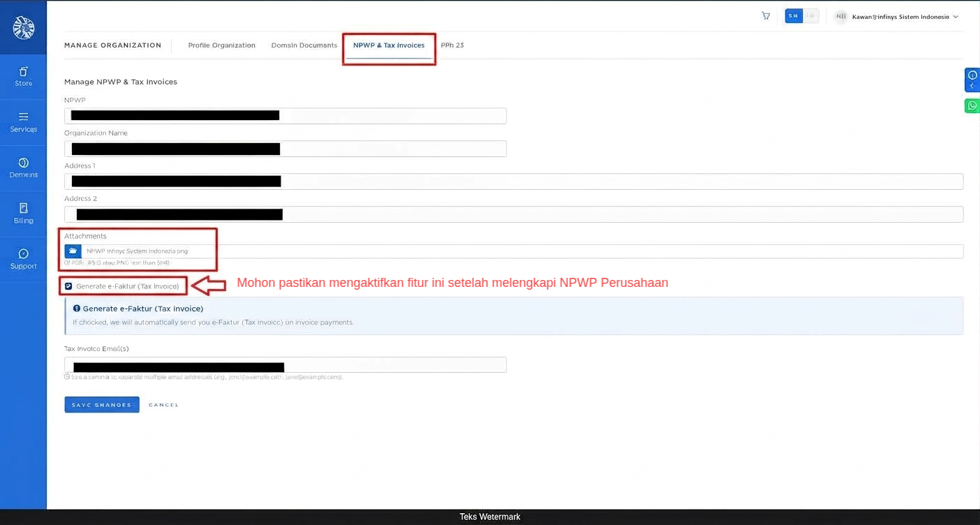Click the Tax Invoice Email(s) field
Screen dimensions: 980x525
click(285, 365)
